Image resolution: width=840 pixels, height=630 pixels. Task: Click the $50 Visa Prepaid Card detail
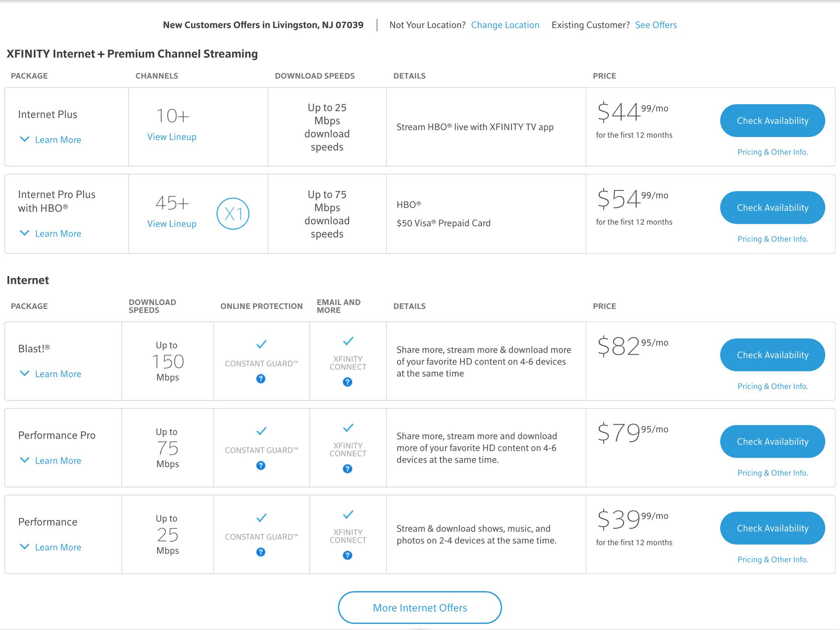click(x=444, y=223)
